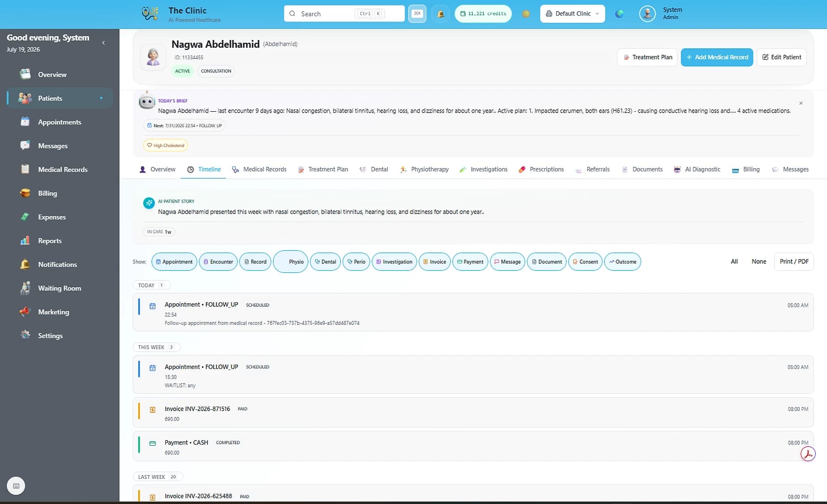Click the PDF Acrobat floating icon

pyautogui.click(x=808, y=454)
